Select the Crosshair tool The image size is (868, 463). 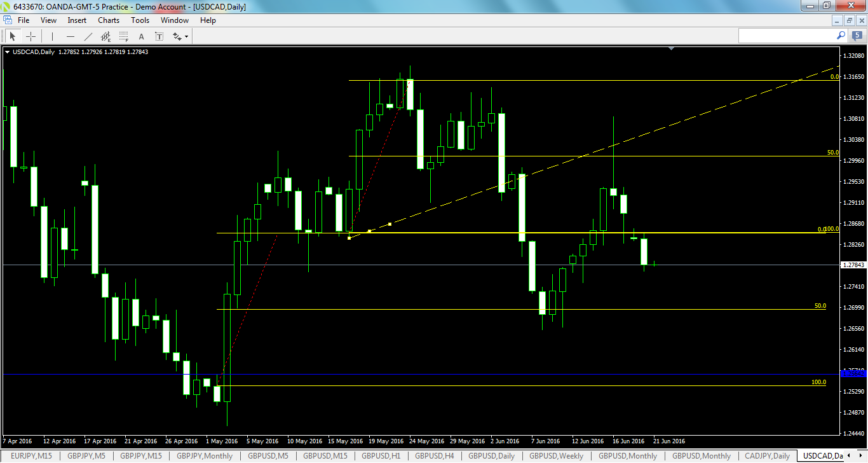click(31, 36)
